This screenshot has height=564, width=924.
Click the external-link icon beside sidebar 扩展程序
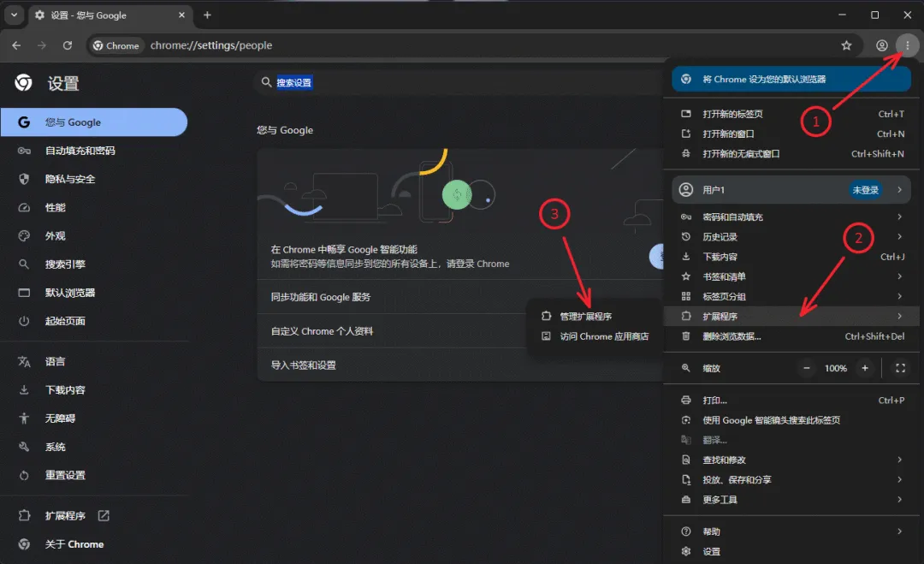click(104, 516)
